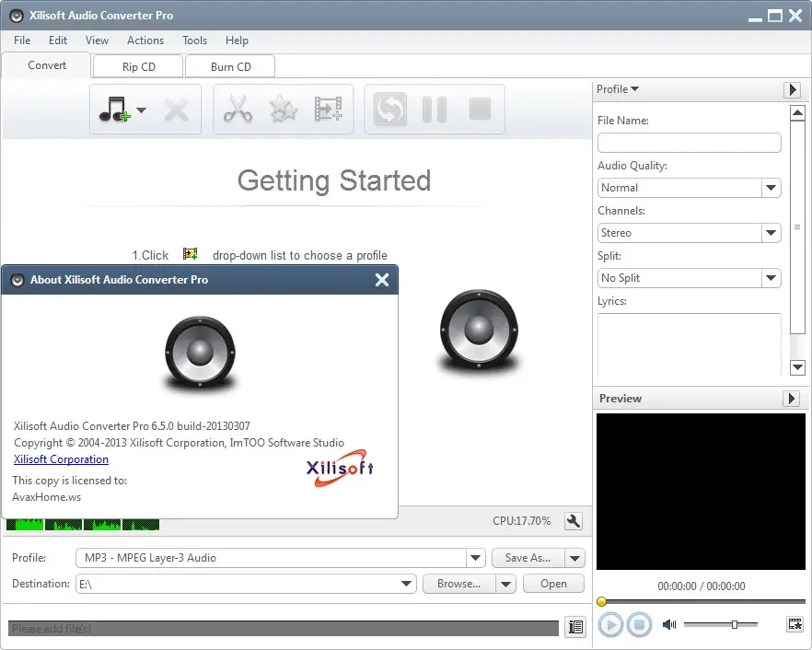The image size is (812, 650).
Task: Click the '00:00:00 / 00:00:00' time display
Action: click(x=702, y=586)
